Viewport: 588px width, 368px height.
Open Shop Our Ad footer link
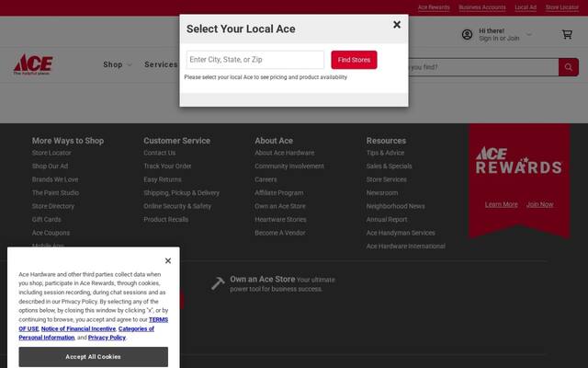(50, 166)
